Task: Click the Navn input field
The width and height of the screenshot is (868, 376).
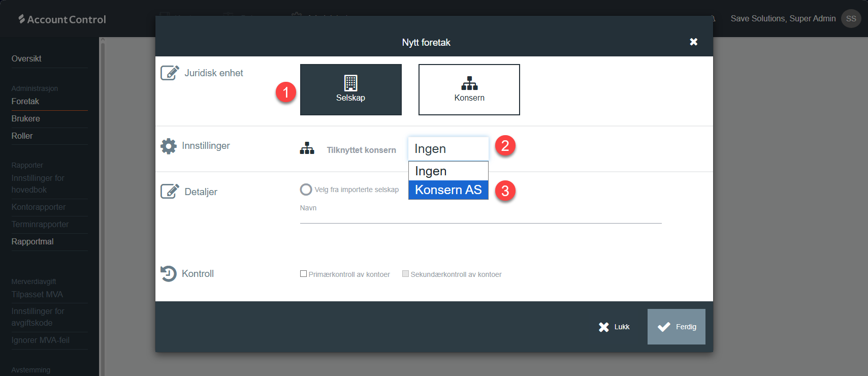Action: [480, 217]
